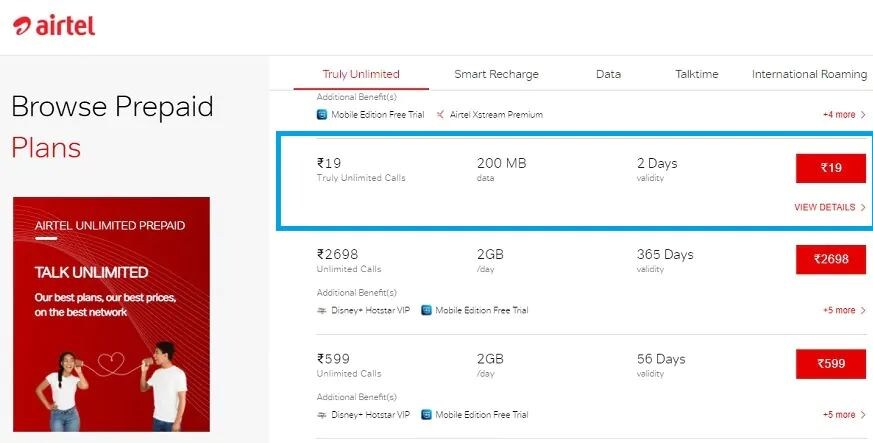This screenshot has height=443, width=873.
Task: Expand +5 more benefits for ₹2698 plan
Action: click(x=844, y=310)
